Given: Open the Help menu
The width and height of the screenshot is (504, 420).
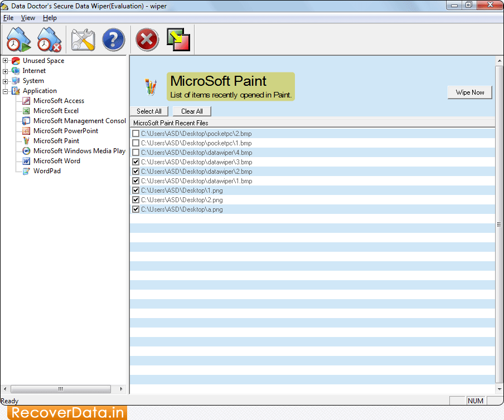Looking at the screenshot, I should pyautogui.click(x=50, y=18).
